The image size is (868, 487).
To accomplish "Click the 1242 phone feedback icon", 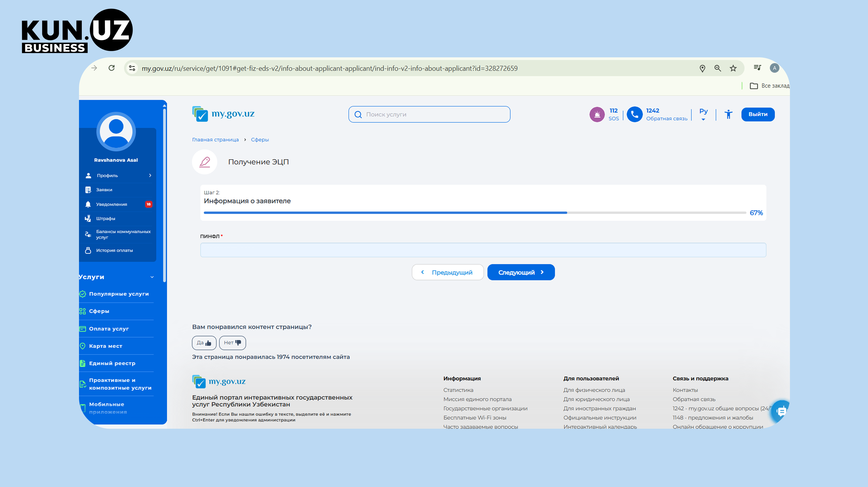I will pyautogui.click(x=635, y=114).
